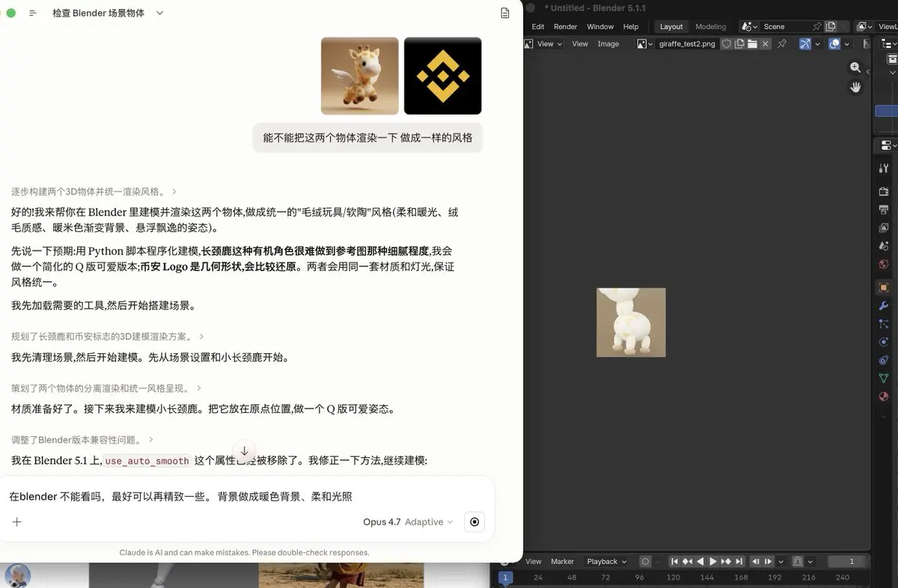
Task: Open the Modifiers wrench tab
Action: point(884,306)
